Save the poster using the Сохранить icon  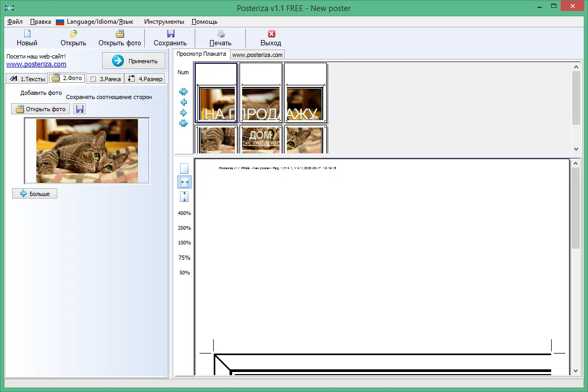point(171,34)
